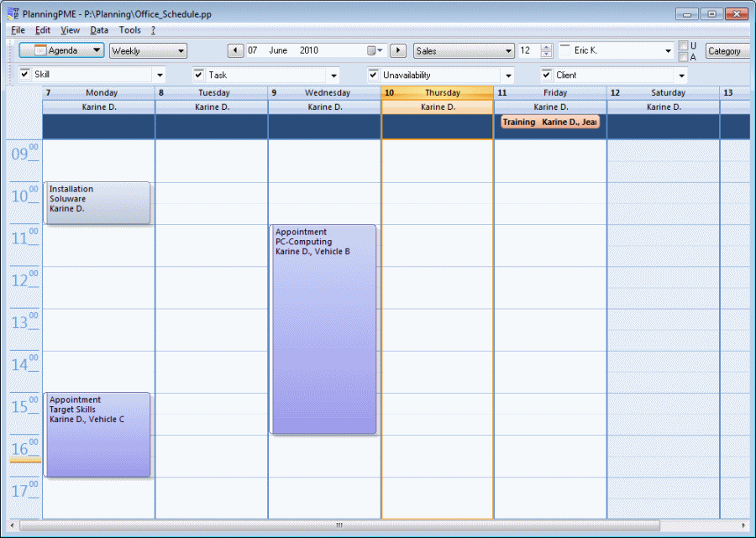Viewport: 756px width, 538px height.
Task: Increase the value 12 with stepper up arrow
Action: point(546,47)
